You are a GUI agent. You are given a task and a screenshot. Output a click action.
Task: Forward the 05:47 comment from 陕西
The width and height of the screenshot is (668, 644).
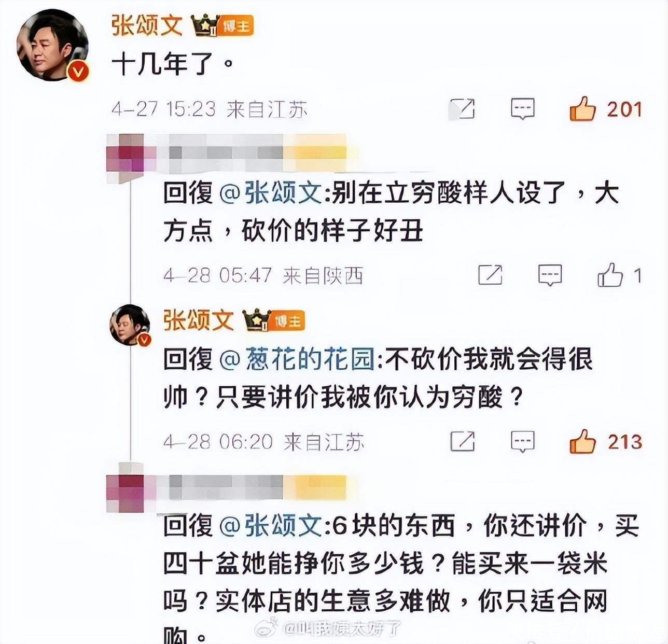tap(490, 275)
